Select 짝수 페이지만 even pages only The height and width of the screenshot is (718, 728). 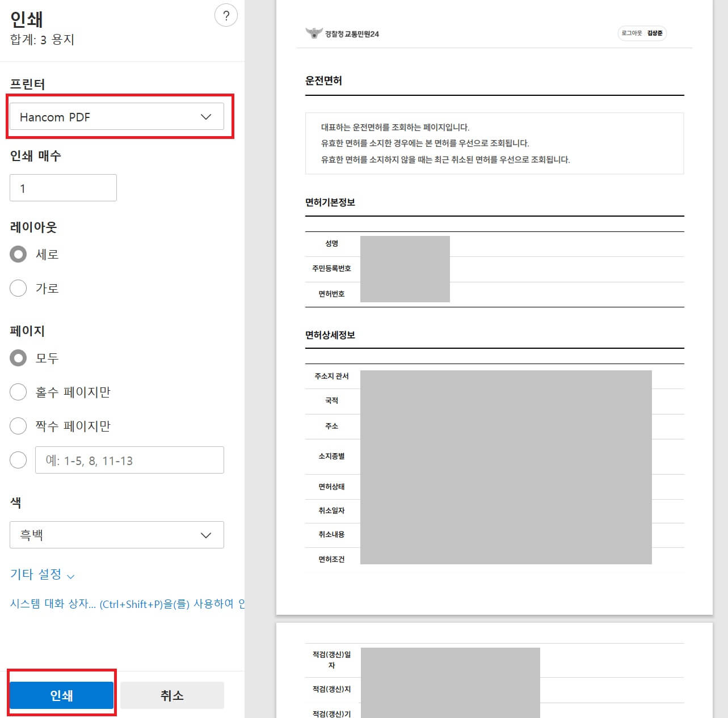pyautogui.click(x=18, y=426)
